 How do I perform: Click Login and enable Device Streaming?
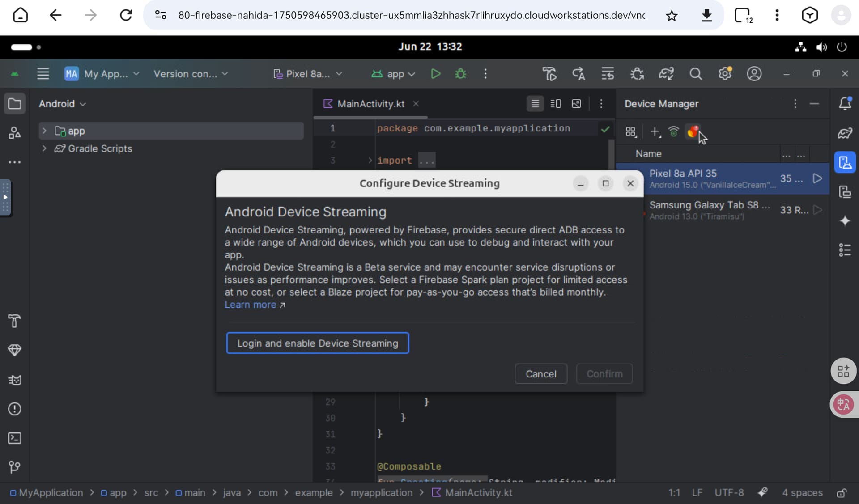click(x=317, y=343)
